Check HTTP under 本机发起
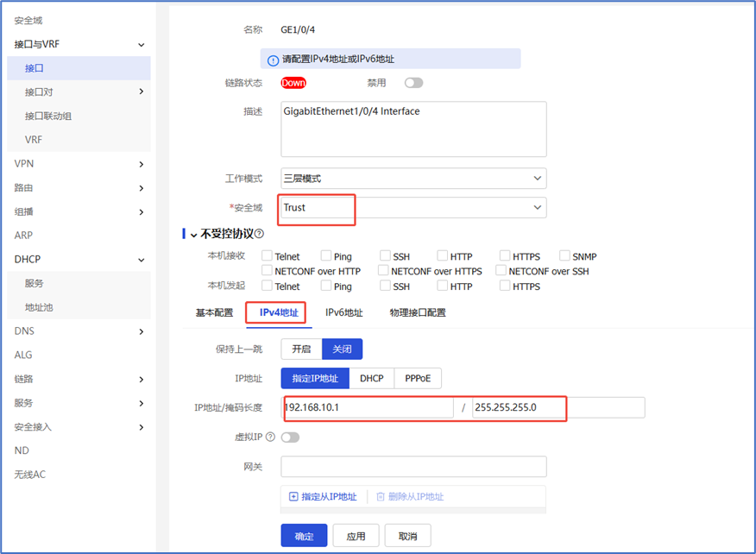 442,286
